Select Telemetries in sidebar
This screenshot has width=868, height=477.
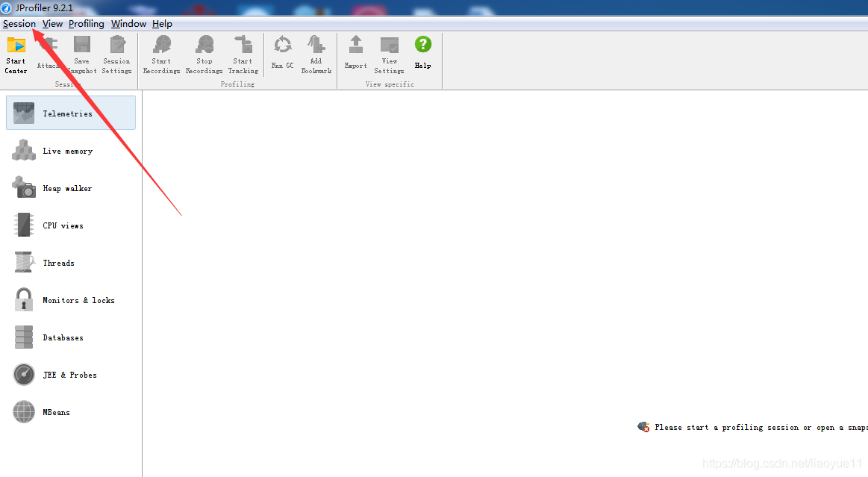pyautogui.click(x=71, y=113)
